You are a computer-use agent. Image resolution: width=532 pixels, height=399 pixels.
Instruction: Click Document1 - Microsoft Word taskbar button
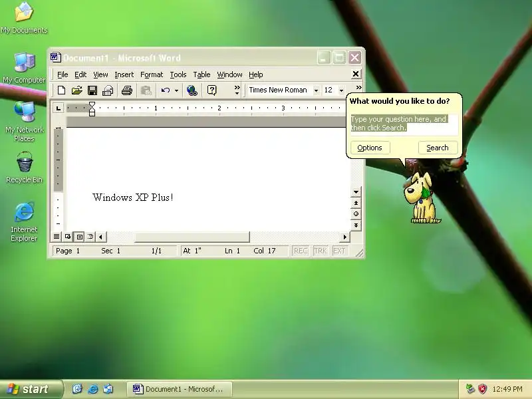(x=180, y=389)
